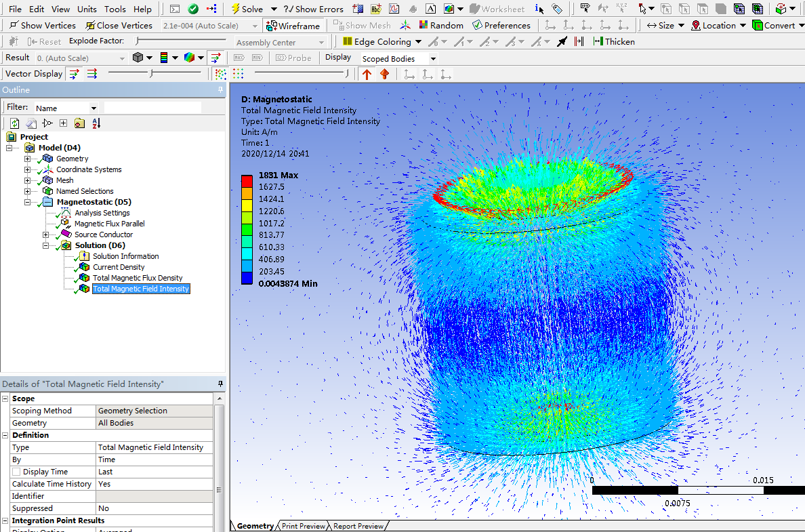The height and width of the screenshot is (532, 805).
Task: Switch to the Print Preview tab
Action: point(303,526)
